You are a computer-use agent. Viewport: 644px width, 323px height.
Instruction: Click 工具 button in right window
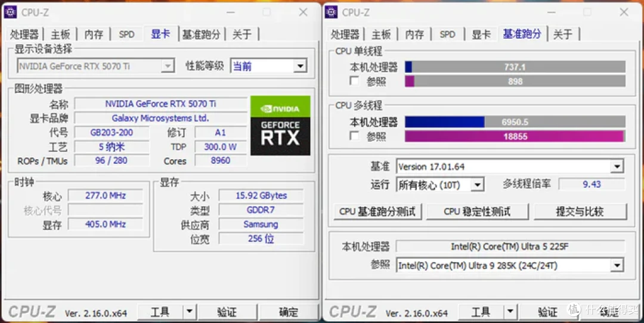pyautogui.click(x=481, y=312)
